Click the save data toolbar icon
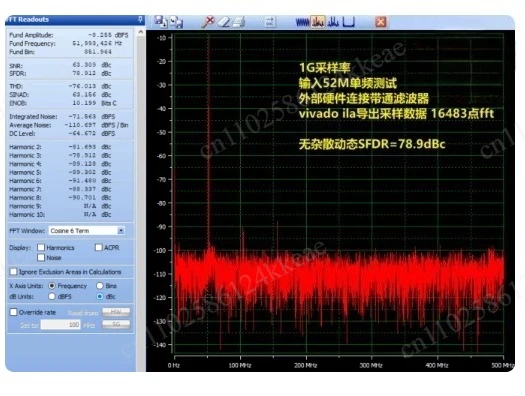 tap(161, 22)
